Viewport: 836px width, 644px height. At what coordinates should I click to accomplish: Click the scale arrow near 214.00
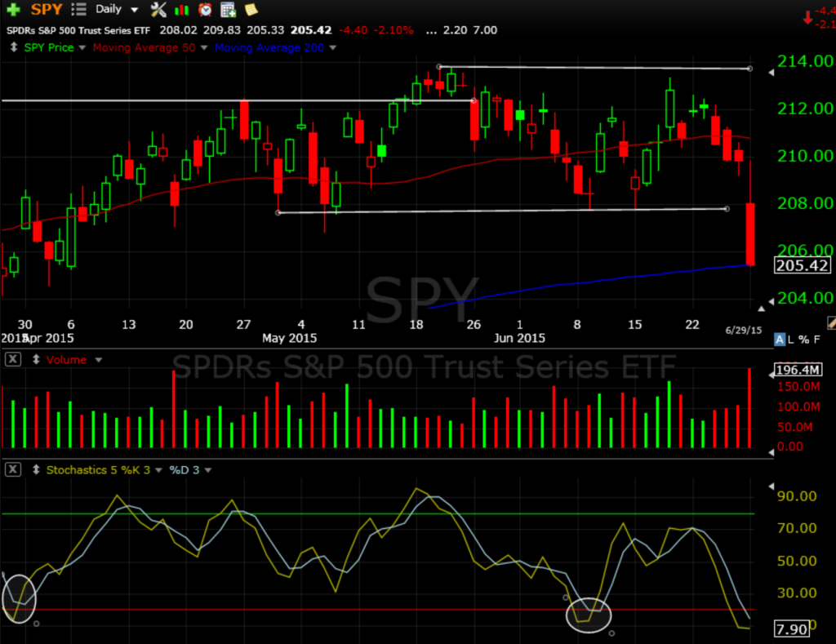771,73
